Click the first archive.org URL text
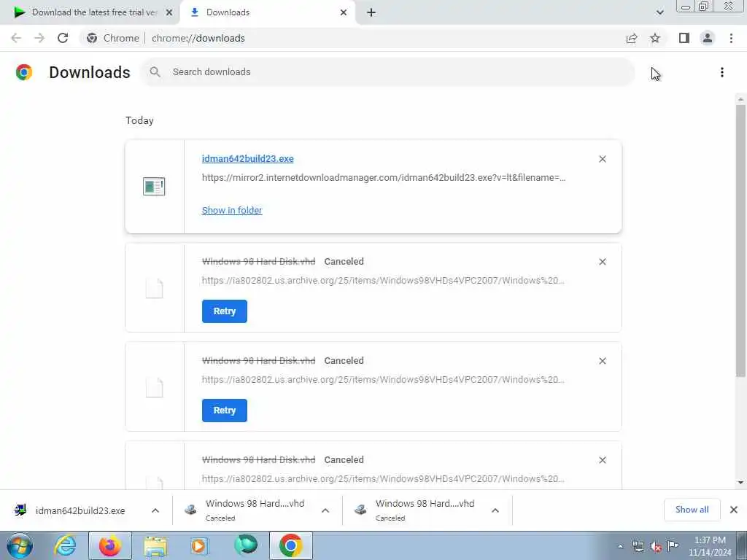747x560 pixels. [383, 281]
